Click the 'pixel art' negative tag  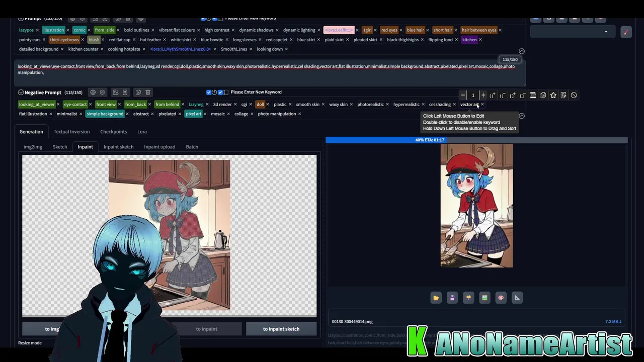pyautogui.click(x=193, y=114)
